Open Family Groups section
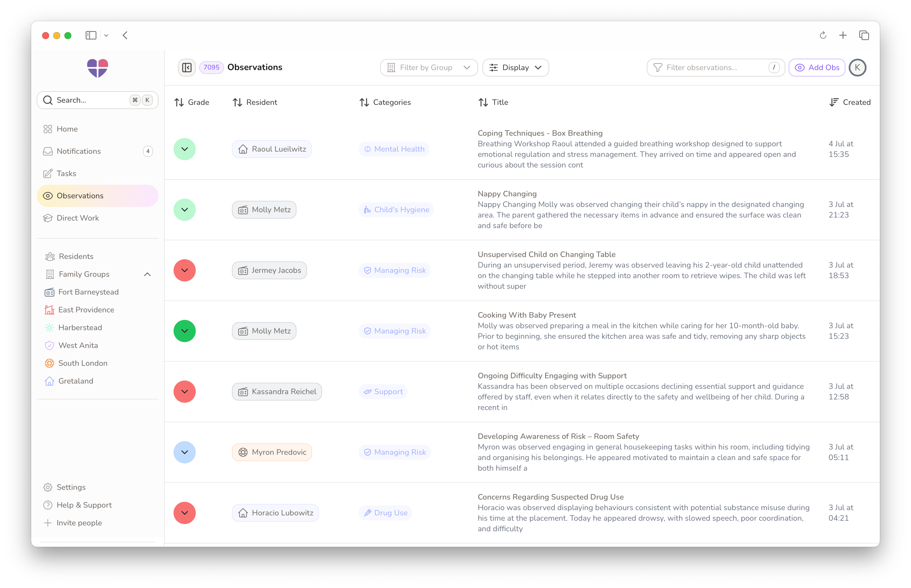 pyautogui.click(x=84, y=274)
